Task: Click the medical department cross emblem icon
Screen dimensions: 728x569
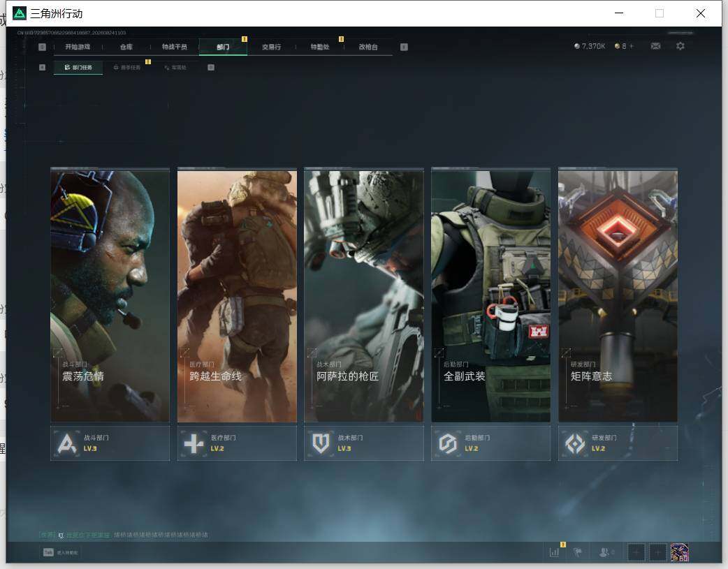Action: (x=194, y=443)
